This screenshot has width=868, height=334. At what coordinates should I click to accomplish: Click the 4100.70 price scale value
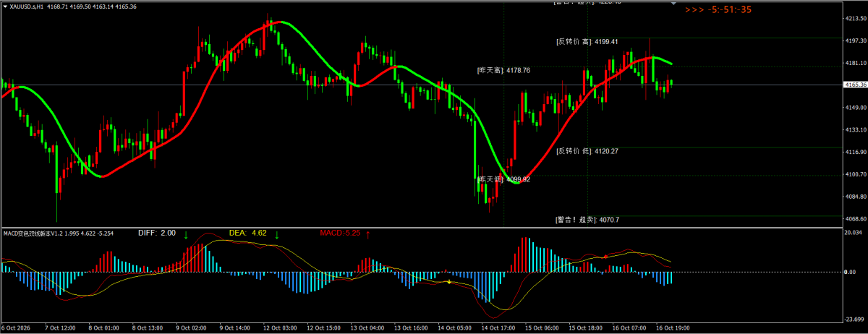[856, 175]
